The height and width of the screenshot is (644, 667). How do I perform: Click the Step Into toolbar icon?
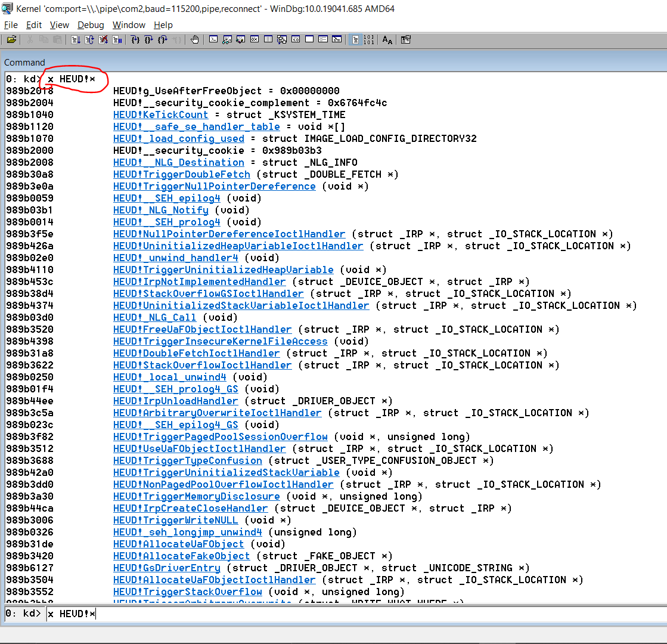(x=135, y=40)
